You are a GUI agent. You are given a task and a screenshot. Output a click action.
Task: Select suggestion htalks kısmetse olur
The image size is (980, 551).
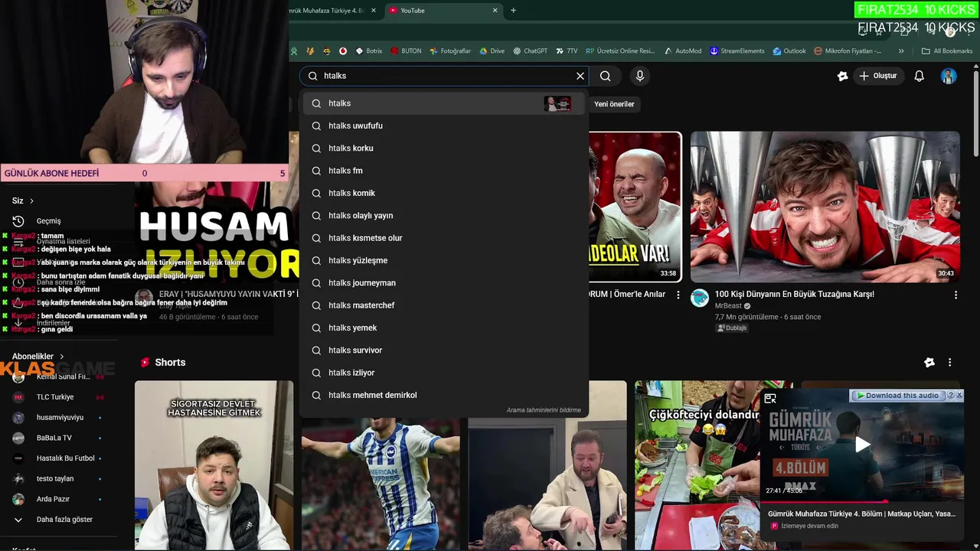[x=443, y=238]
